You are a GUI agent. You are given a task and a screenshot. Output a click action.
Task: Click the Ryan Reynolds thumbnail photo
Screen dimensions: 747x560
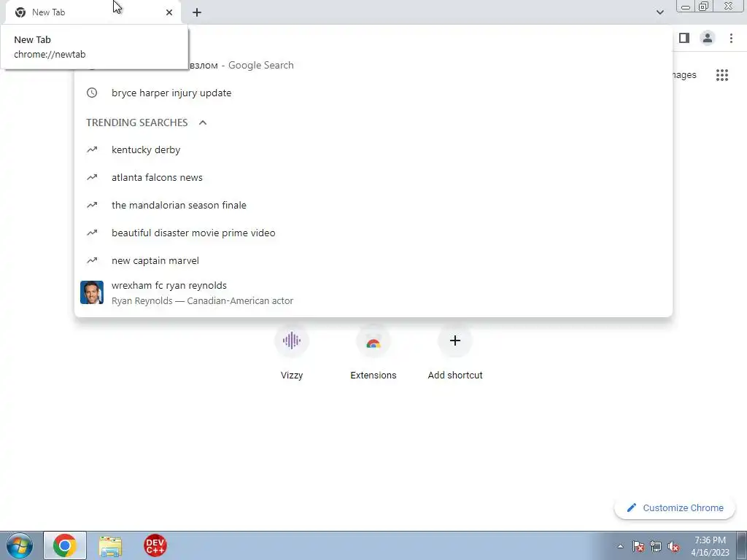(92, 292)
